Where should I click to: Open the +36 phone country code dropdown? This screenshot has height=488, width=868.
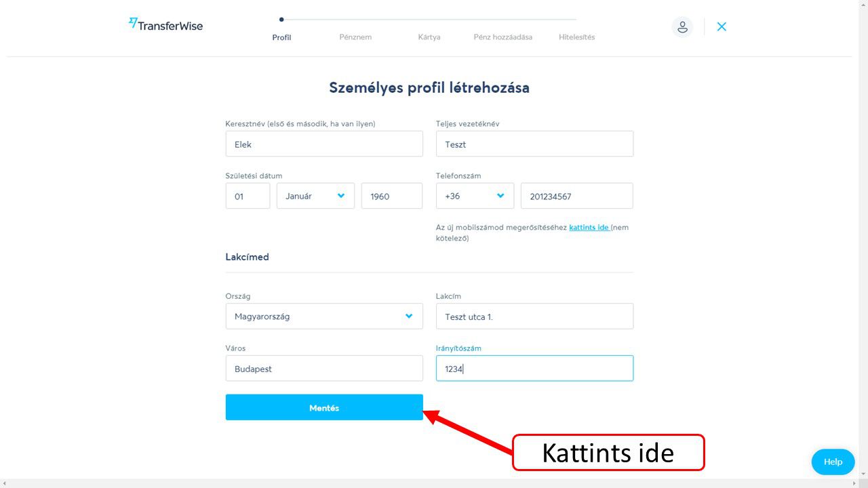475,196
